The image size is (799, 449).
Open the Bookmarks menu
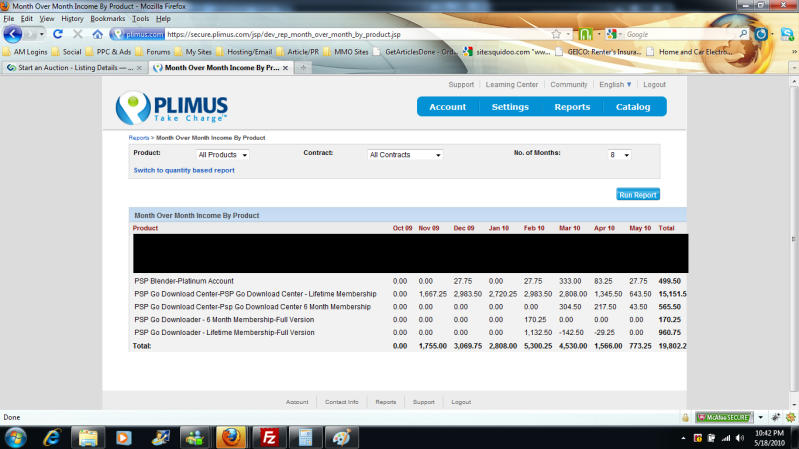click(x=108, y=18)
